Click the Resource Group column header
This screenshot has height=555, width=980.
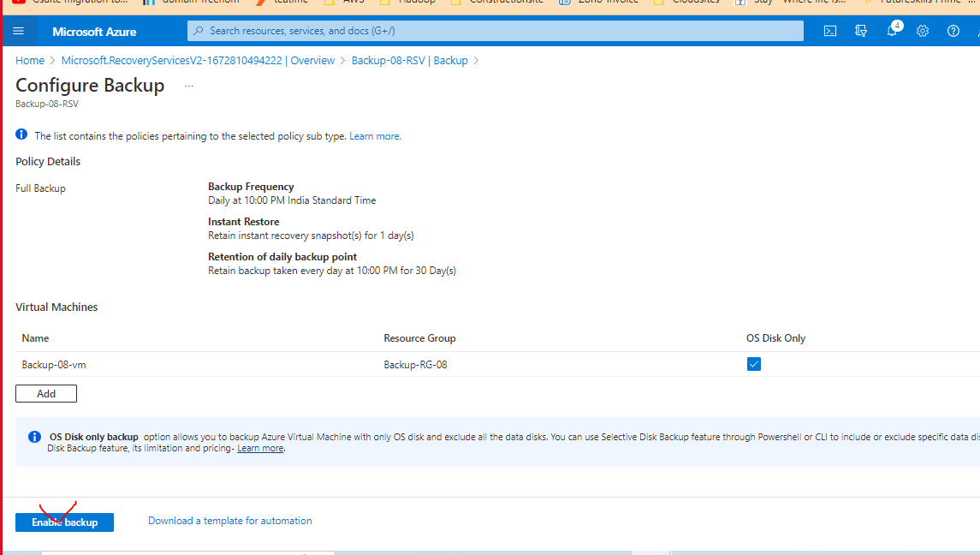(x=420, y=337)
